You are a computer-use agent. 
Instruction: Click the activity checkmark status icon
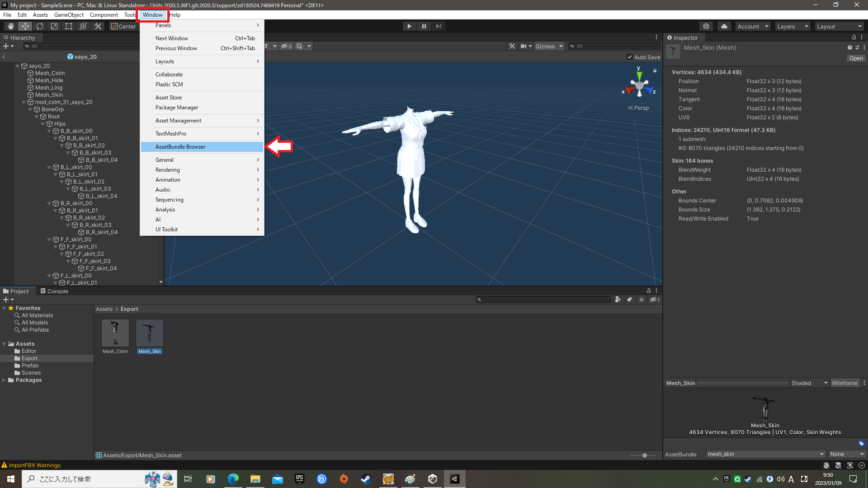click(862, 465)
